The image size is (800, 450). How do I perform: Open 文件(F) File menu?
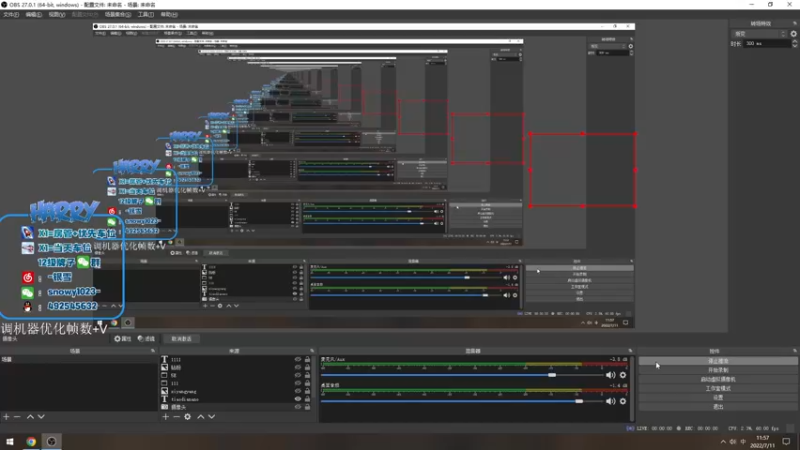coord(11,15)
